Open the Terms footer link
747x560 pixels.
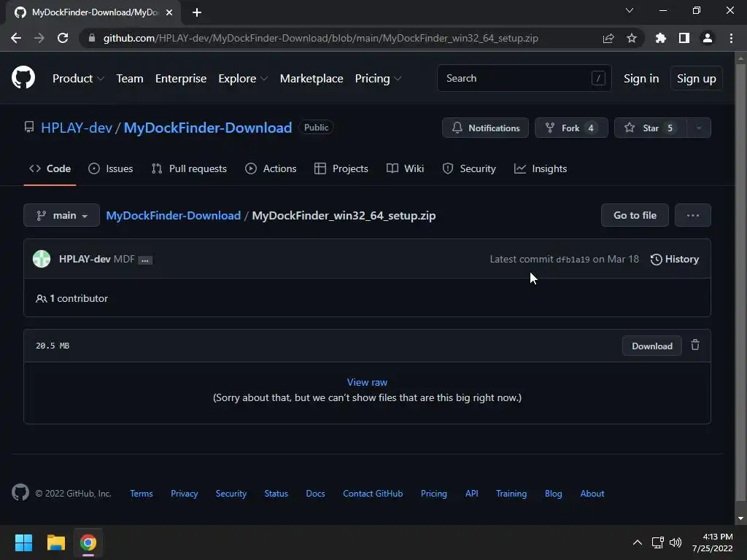coord(142,494)
